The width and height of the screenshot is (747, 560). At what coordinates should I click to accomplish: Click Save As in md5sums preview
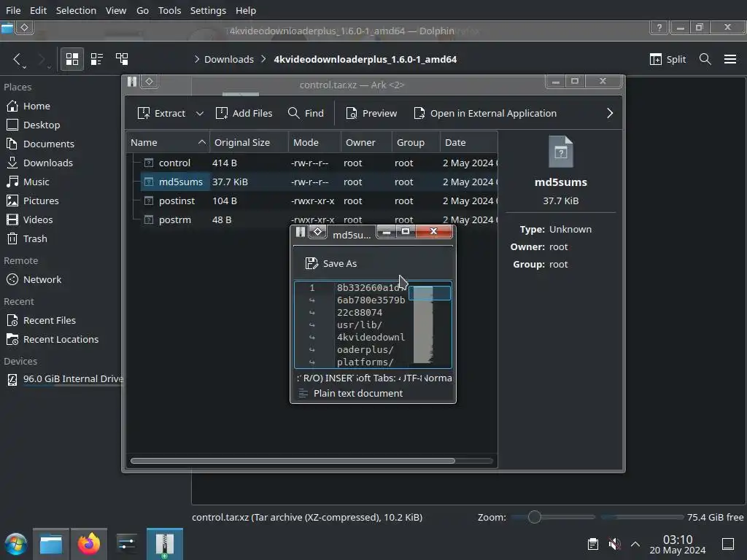coord(331,263)
